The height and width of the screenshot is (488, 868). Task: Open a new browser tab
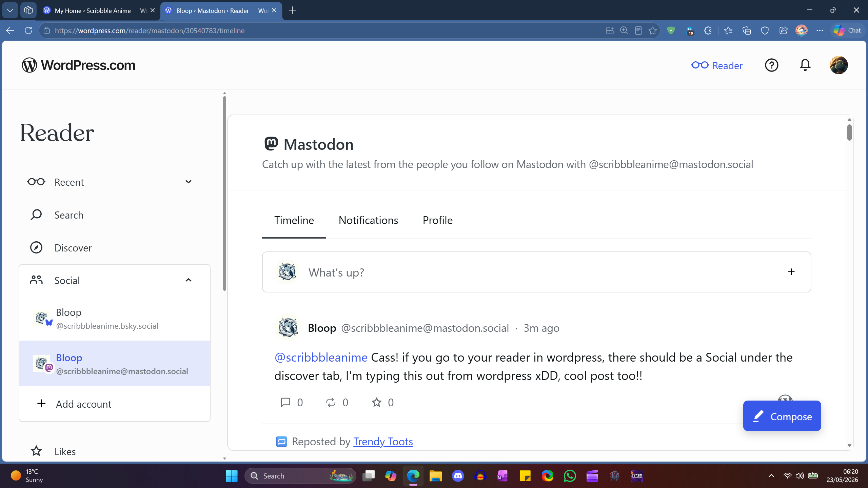(292, 11)
